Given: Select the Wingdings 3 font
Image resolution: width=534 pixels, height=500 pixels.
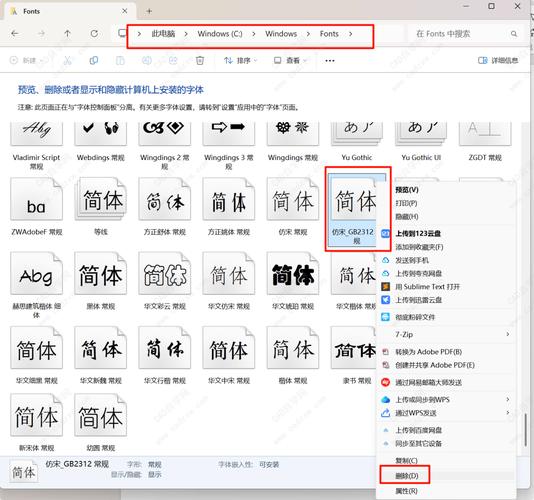Looking at the screenshot, I should [229, 146].
